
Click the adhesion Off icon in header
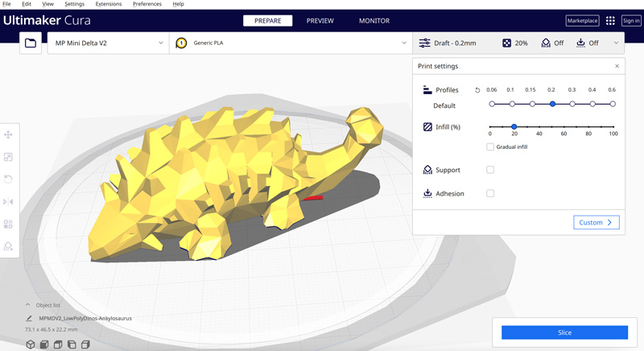point(580,43)
